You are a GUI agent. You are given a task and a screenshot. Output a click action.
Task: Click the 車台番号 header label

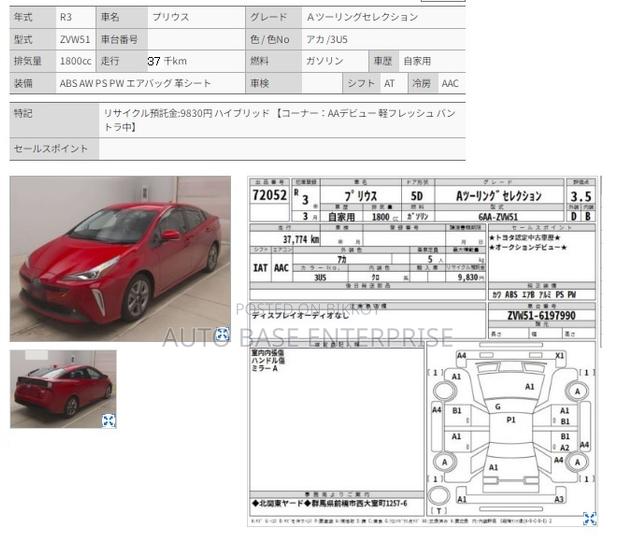coord(119,40)
